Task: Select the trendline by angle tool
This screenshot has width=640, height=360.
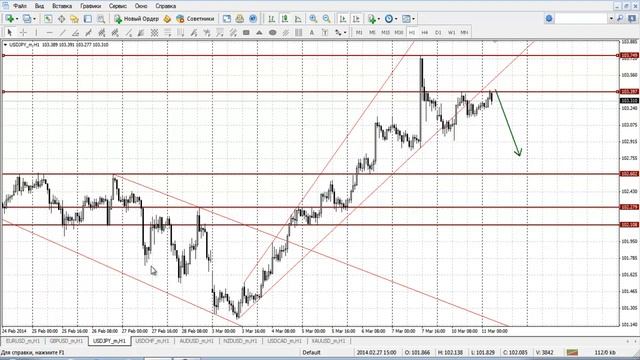Action: coord(76,32)
